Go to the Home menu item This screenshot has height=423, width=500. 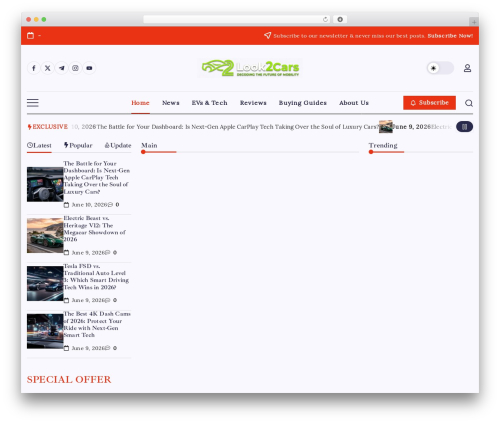coord(140,103)
